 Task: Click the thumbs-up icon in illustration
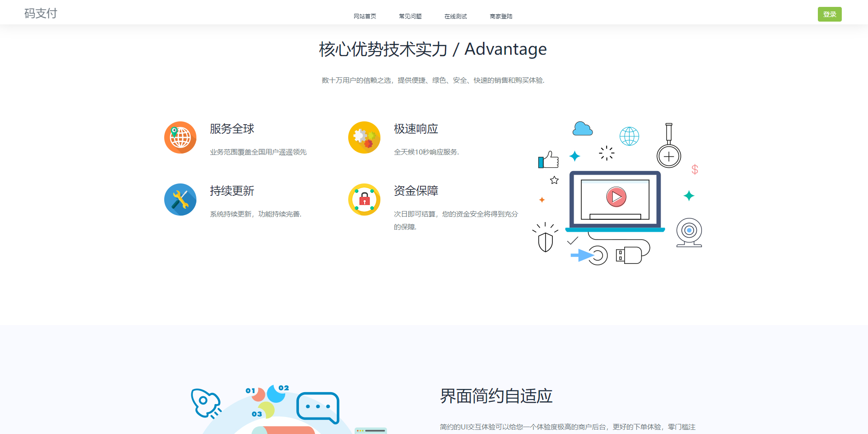point(548,160)
